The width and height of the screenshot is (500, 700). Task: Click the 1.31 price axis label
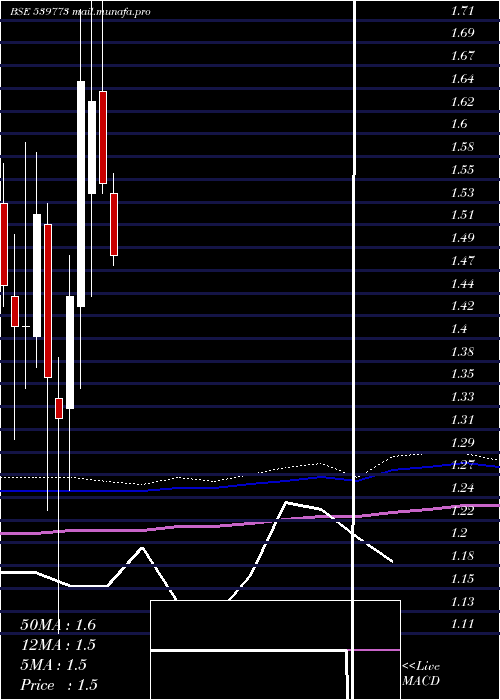pyautogui.click(x=462, y=420)
